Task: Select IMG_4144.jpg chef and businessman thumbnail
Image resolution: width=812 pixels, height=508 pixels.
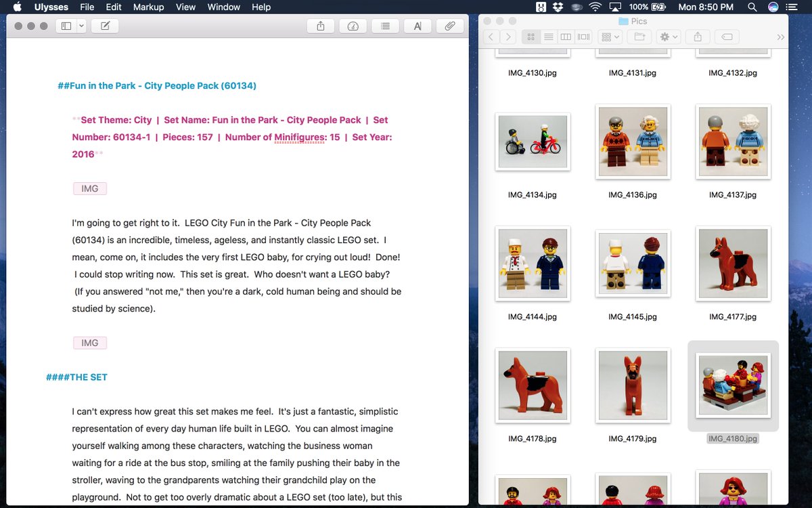Action: [533, 263]
